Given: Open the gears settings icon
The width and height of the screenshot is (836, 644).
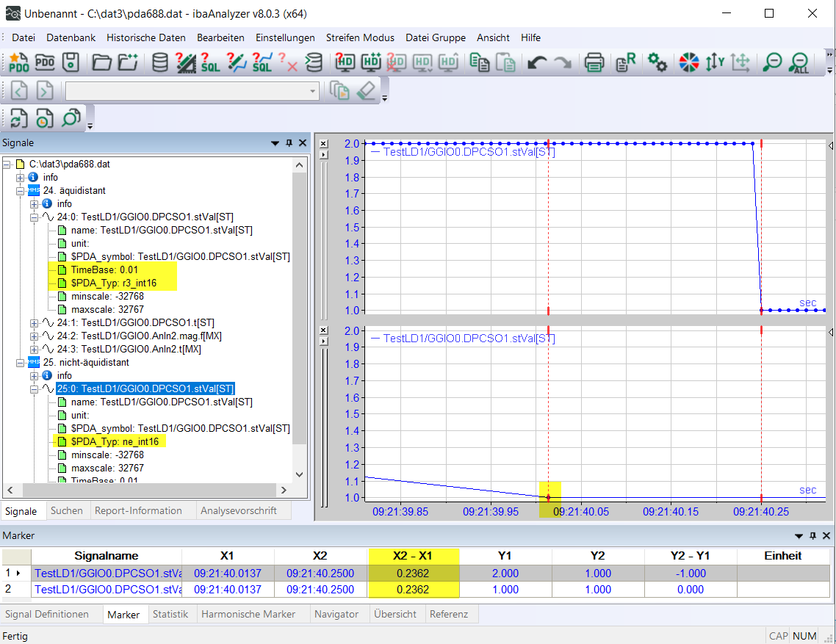Looking at the screenshot, I should (x=657, y=62).
